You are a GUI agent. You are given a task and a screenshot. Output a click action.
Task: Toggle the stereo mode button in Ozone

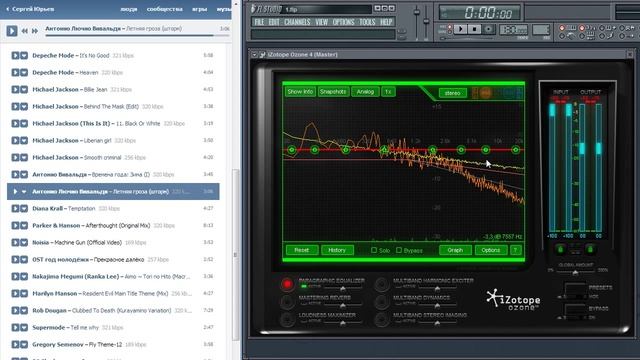coord(452,93)
